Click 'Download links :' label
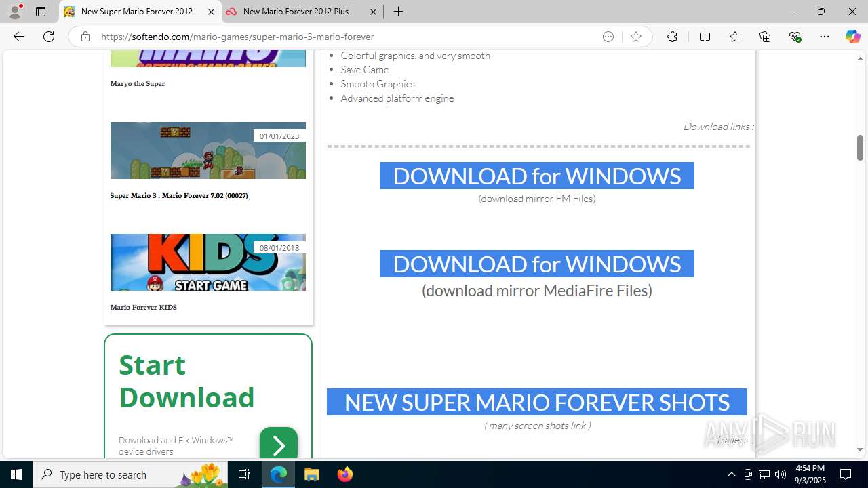Screen dimensions: 868x488 pyautogui.click(x=717, y=127)
